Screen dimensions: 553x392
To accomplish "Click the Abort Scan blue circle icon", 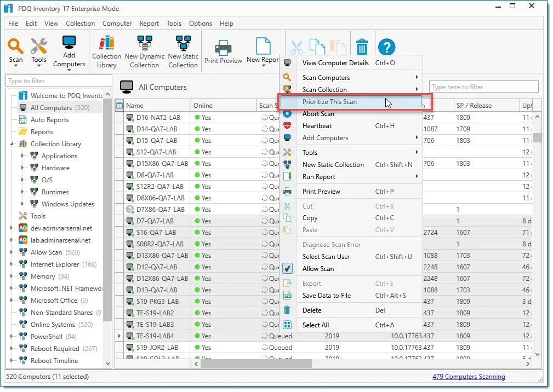I will [287, 114].
